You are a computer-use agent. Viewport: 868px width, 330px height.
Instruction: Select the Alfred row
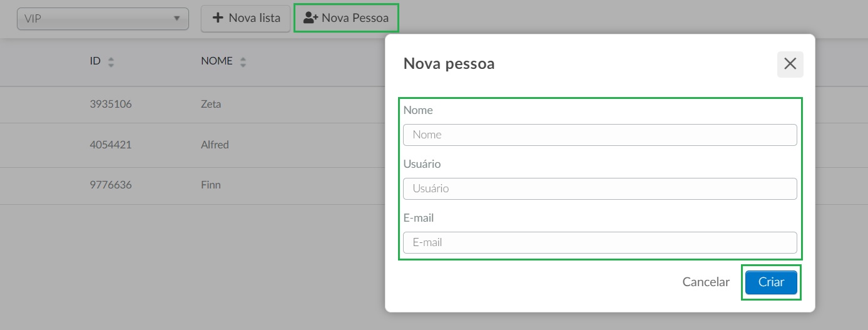(x=192, y=145)
